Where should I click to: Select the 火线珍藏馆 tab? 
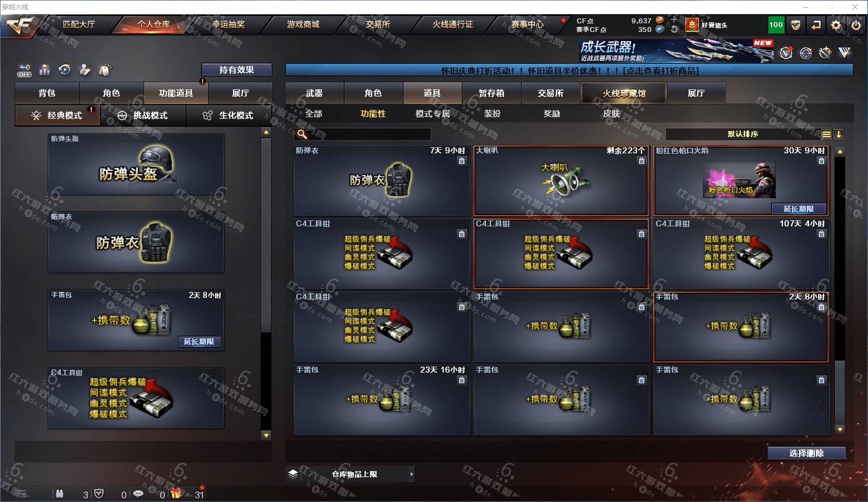tap(624, 93)
